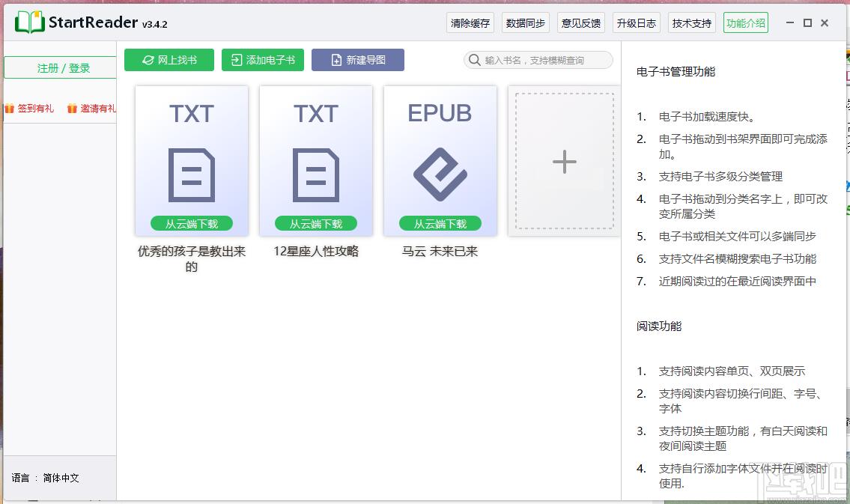This screenshot has width=850, height=504.
Task: Expand the 简体中文 language selector
Action: pos(61,478)
